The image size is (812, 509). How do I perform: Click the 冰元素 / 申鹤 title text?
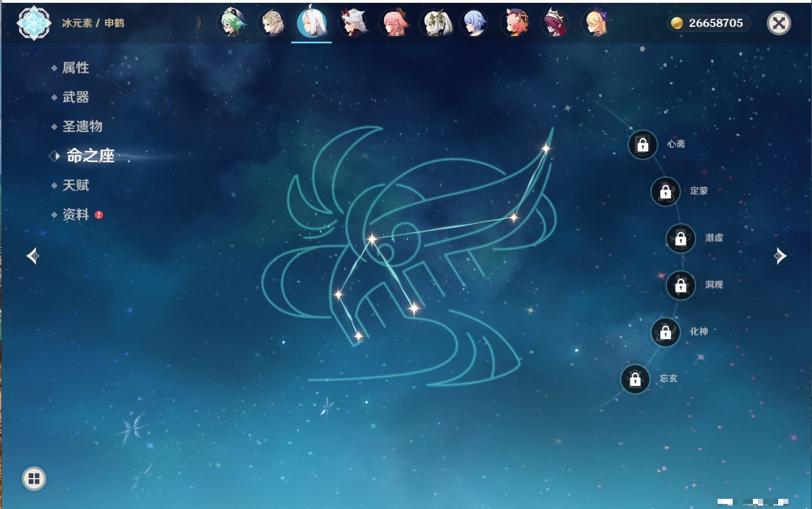(93, 23)
